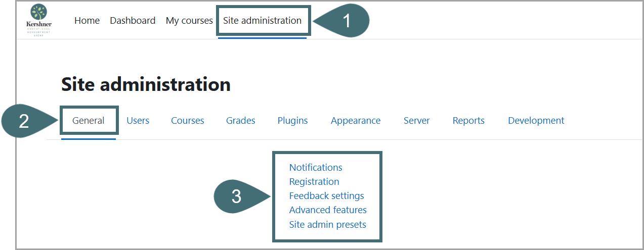644x250 pixels.
Task: Open the Plugins tab
Action: 292,121
